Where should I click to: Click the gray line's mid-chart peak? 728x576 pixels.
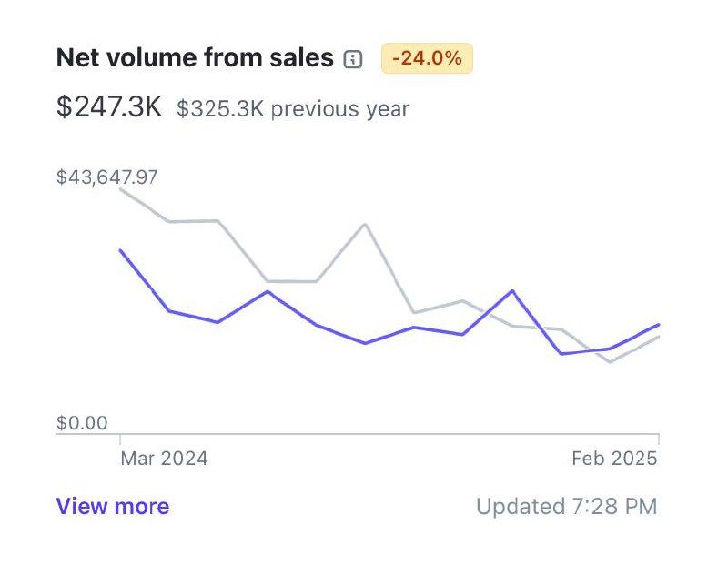pos(365,224)
